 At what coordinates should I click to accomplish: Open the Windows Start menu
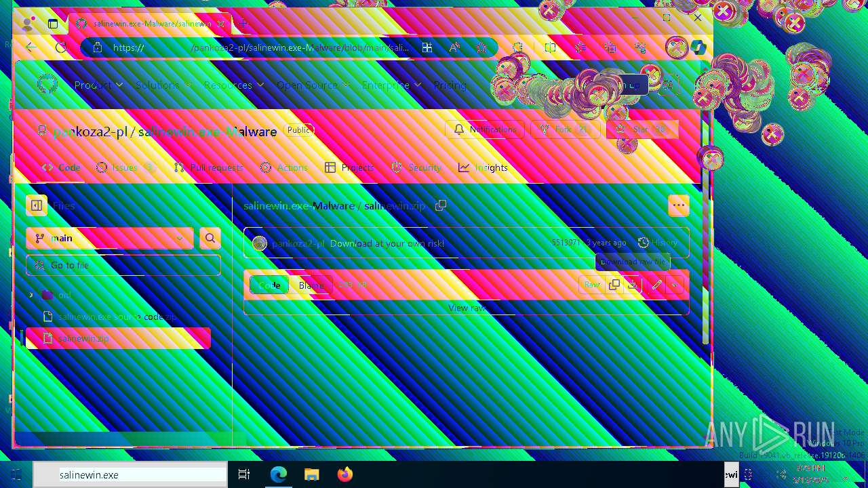(16, 474)
